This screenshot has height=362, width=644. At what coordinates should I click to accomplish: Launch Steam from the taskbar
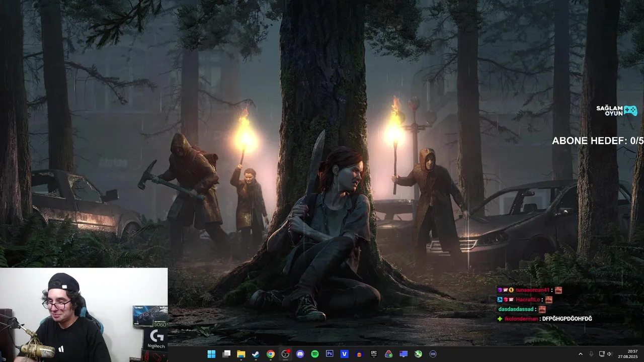coord(256,354)
